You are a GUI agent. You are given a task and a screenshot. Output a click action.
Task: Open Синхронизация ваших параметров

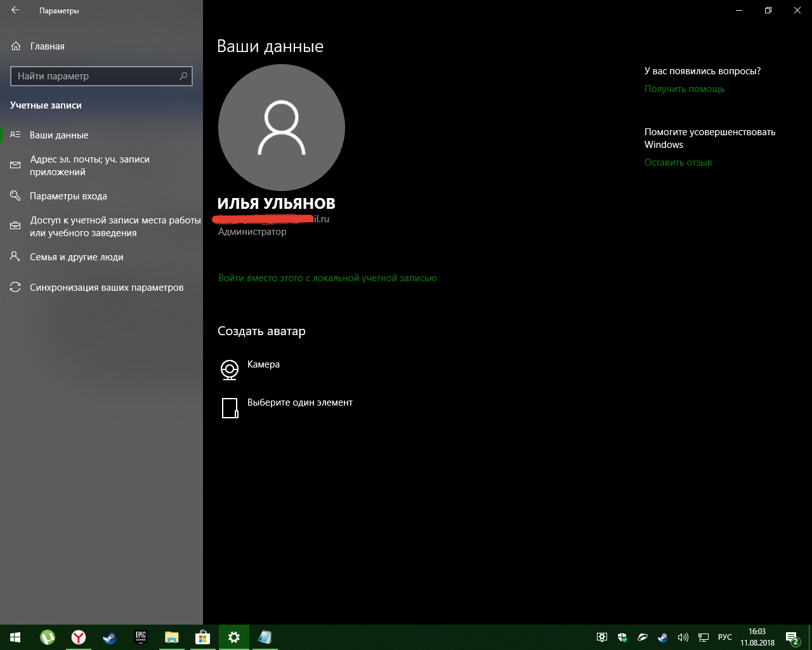tap(106, 288)
